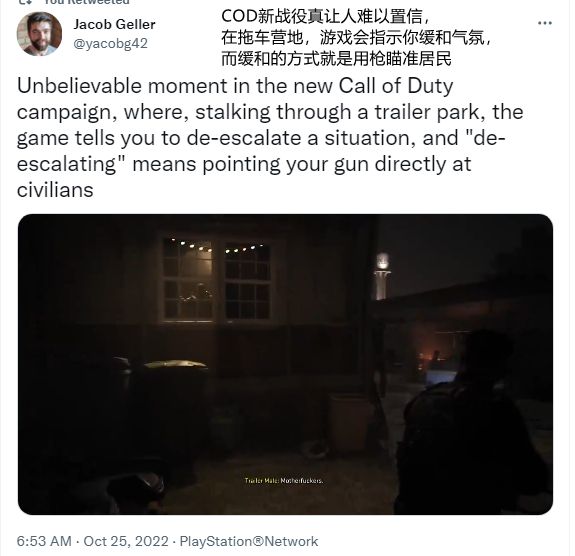Open the PlayStation®Network source link
Image resolution: width=575 pixels, height=556 pixels.
tap(249, 541)
